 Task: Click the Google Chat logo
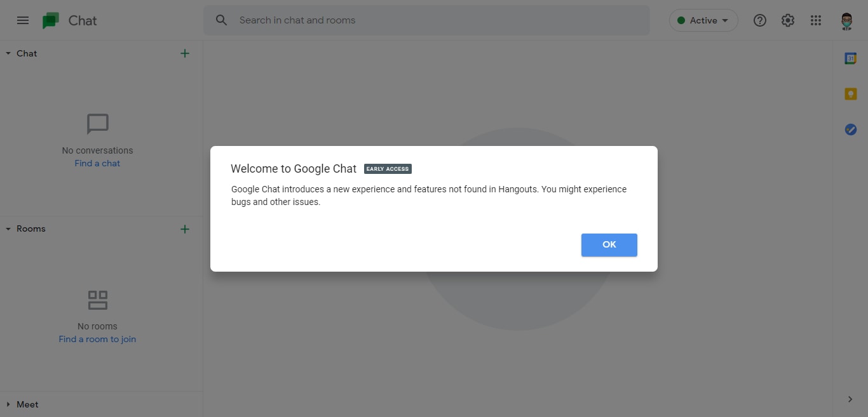tap(51, 20)
